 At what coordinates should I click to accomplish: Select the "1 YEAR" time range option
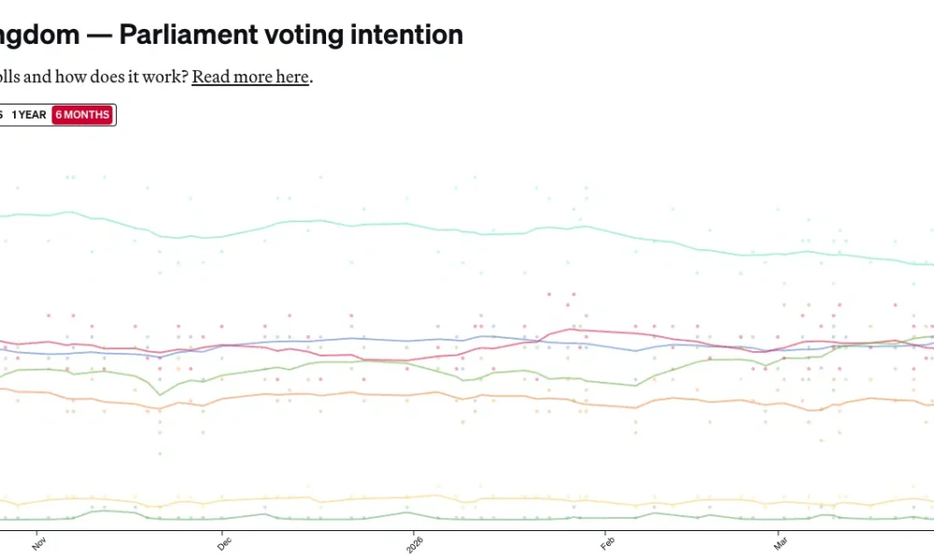tap(29, 115)
